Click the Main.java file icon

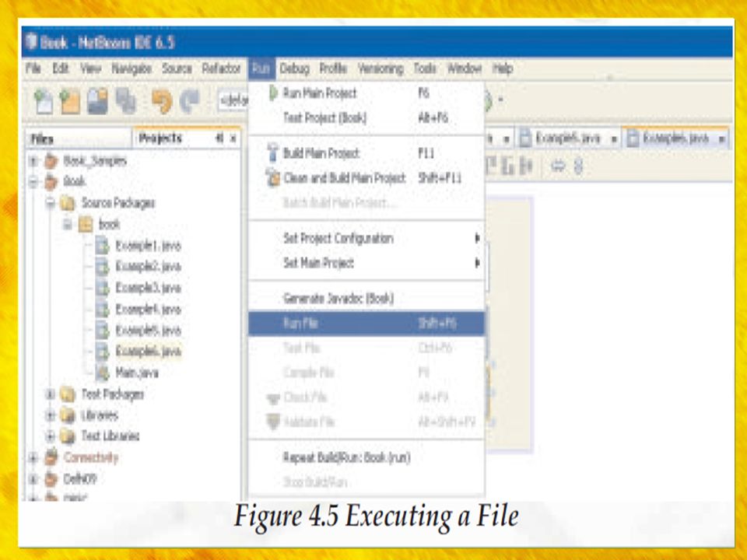tap(102, 373)
